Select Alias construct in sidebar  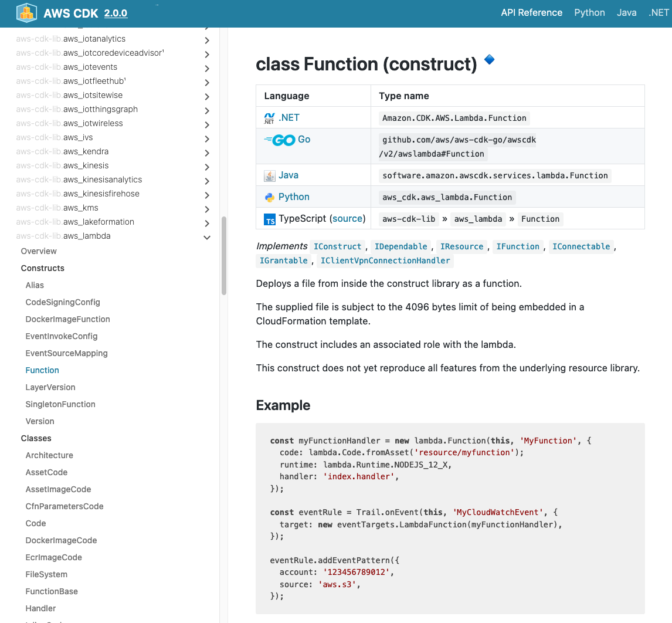(x=35, y=285)
